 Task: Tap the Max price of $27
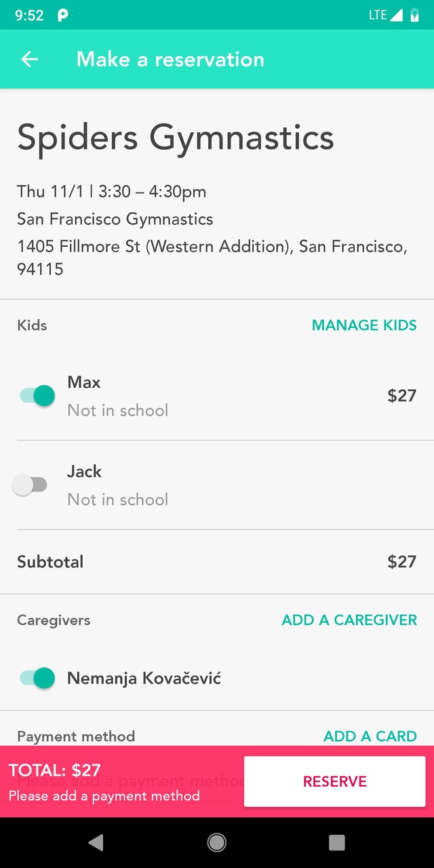pos(401,395)
